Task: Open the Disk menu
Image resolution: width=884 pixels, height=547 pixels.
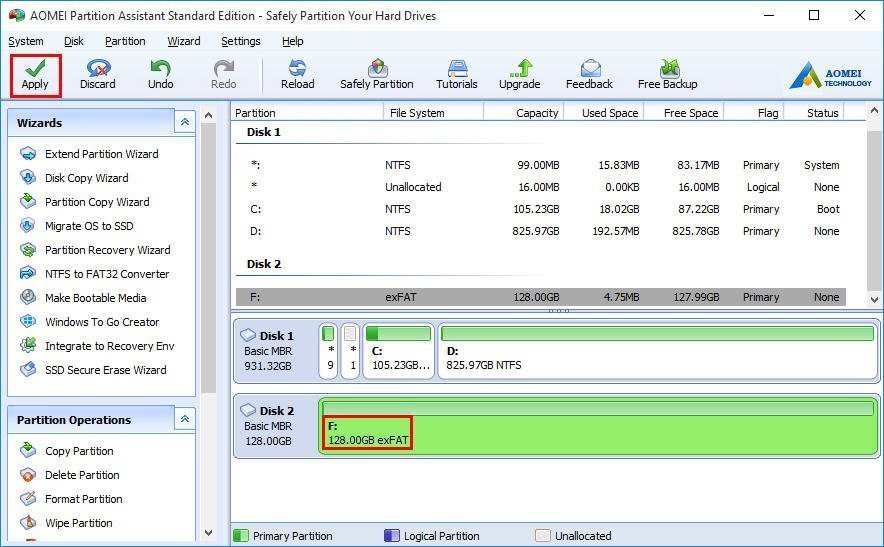Action: pos(74,41)
